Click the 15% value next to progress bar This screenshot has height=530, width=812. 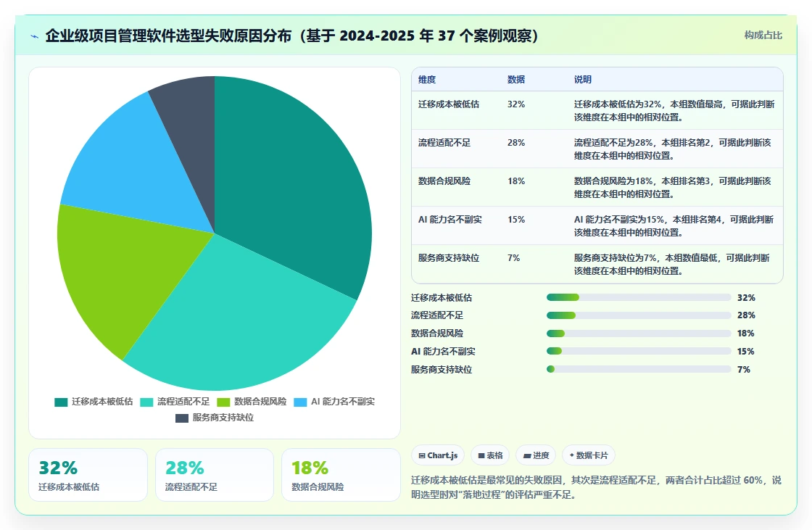point(746,351)
